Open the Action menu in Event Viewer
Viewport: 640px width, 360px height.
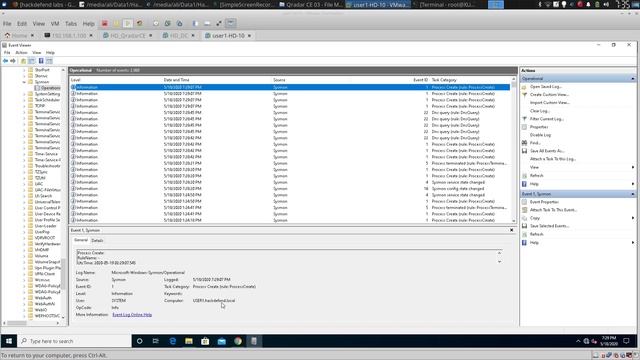[x=21, y=53]
